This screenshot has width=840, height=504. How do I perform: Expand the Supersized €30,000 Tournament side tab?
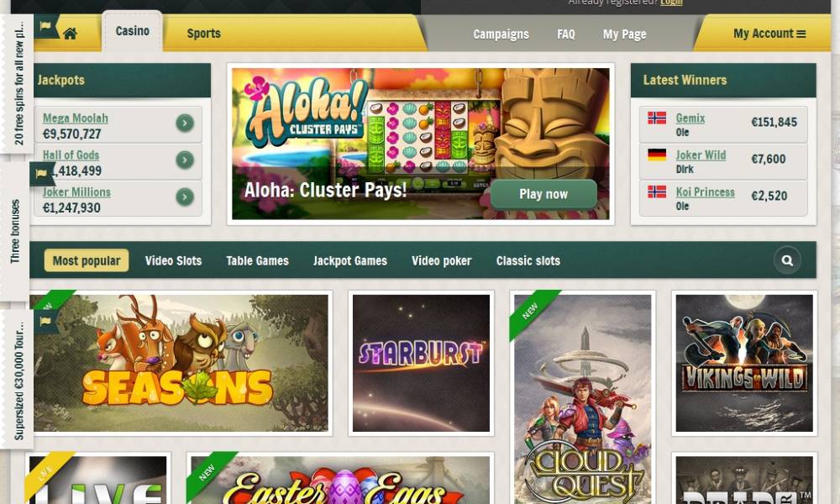(x=18, y=381)
